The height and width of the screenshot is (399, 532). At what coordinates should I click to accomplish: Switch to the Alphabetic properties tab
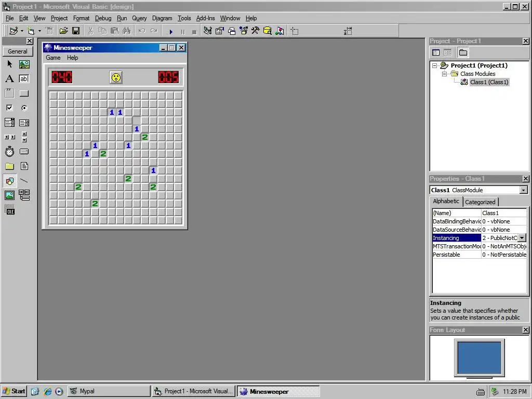point(446,201)
